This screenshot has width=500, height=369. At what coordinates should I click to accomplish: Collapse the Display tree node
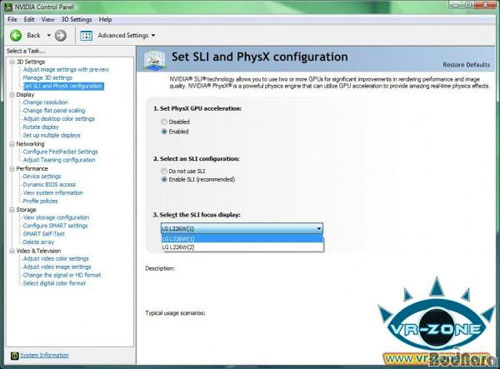(x=12, y=95)
